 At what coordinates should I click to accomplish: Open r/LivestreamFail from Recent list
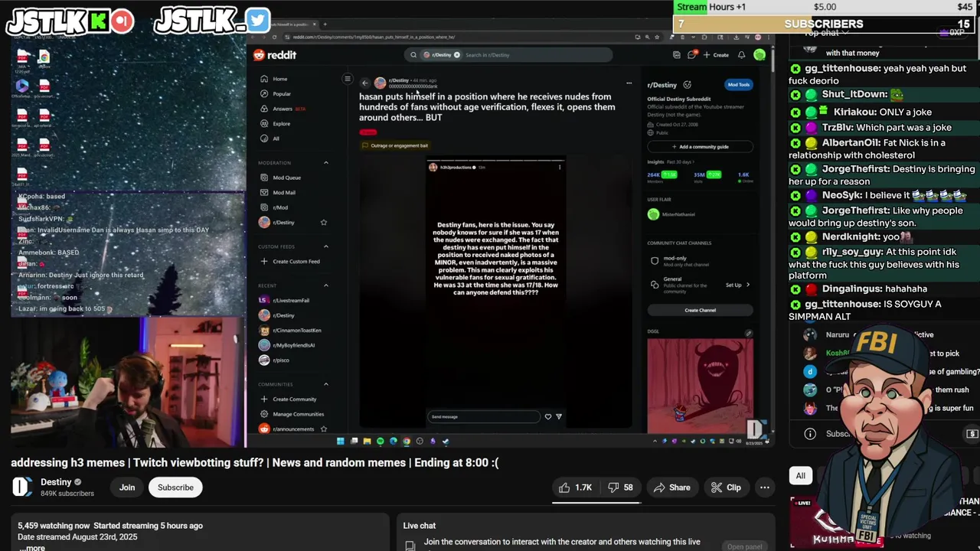coord(284,301)
